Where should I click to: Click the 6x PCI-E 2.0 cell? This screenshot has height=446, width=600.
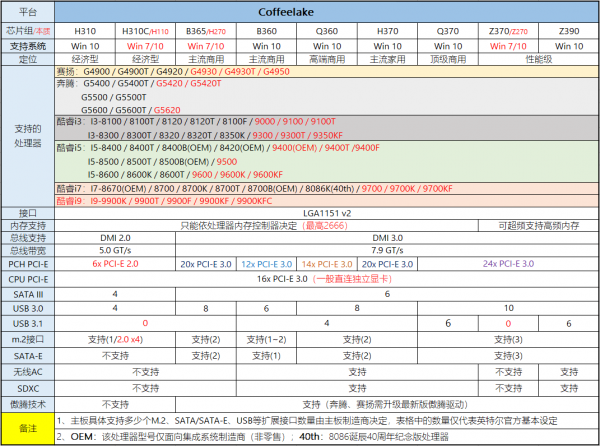(115, 264)
